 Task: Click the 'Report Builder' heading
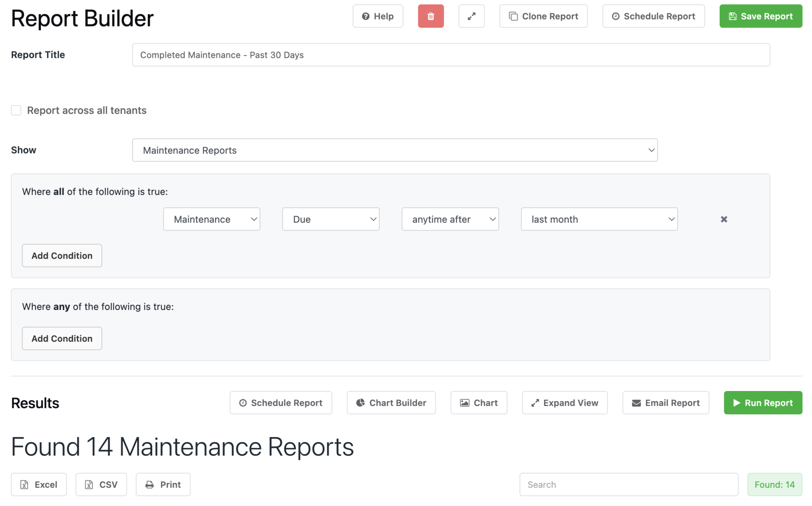click(x=82, y=18)
